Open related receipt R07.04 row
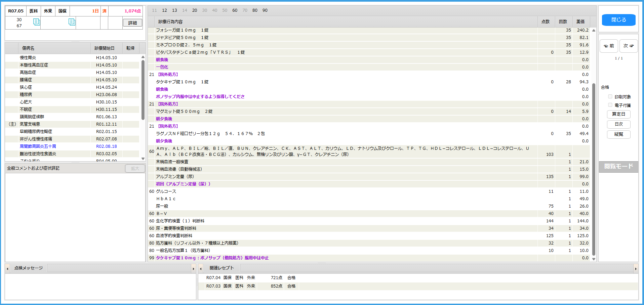Viewport: 644px width, 305px height. [418, 278]
